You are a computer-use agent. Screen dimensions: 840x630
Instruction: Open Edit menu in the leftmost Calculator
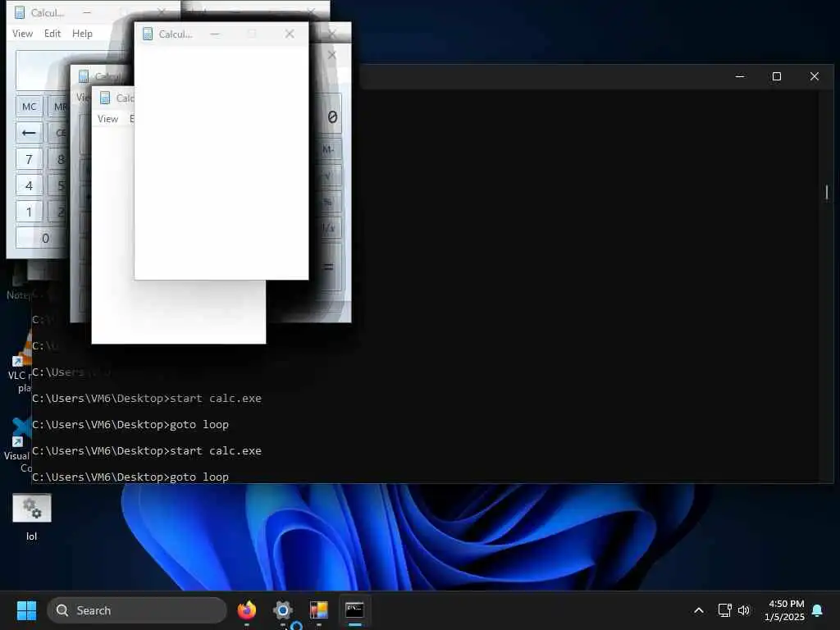(x=52, y=33)
